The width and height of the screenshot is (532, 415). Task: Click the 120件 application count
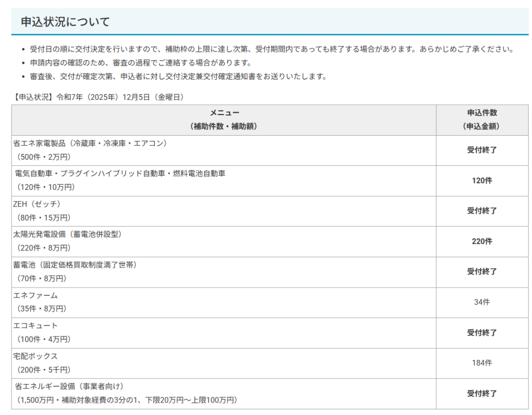482,180
